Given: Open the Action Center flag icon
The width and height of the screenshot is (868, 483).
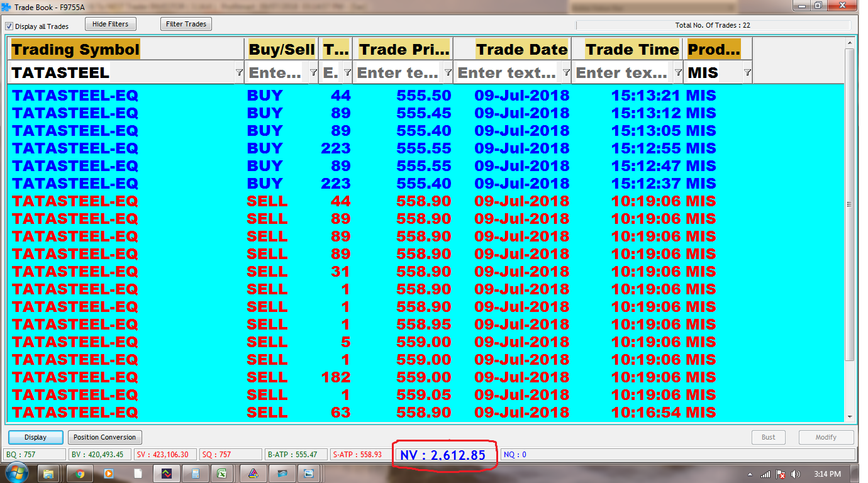Looking at the screenshot, I should (781, 474).
